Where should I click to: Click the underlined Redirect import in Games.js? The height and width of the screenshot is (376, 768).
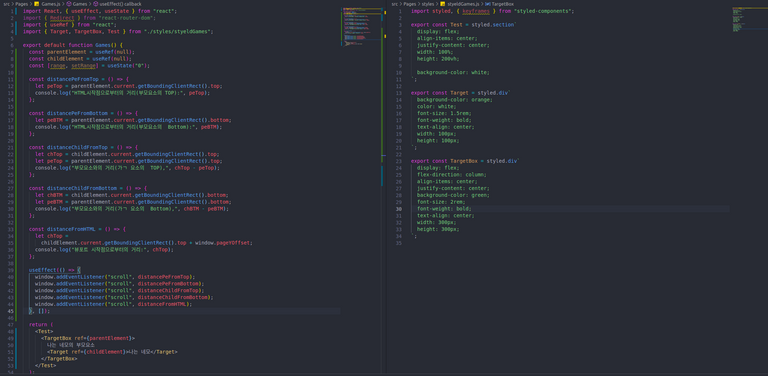point(62,18)
